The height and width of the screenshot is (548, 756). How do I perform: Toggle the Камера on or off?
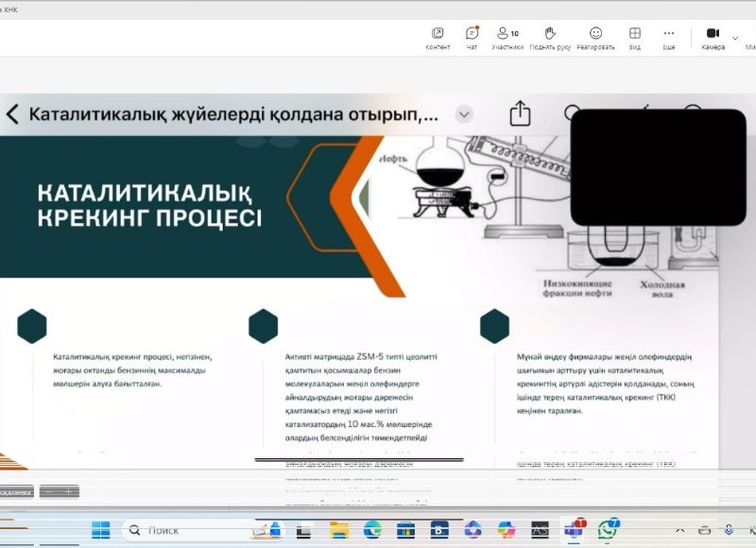[713, 38]
